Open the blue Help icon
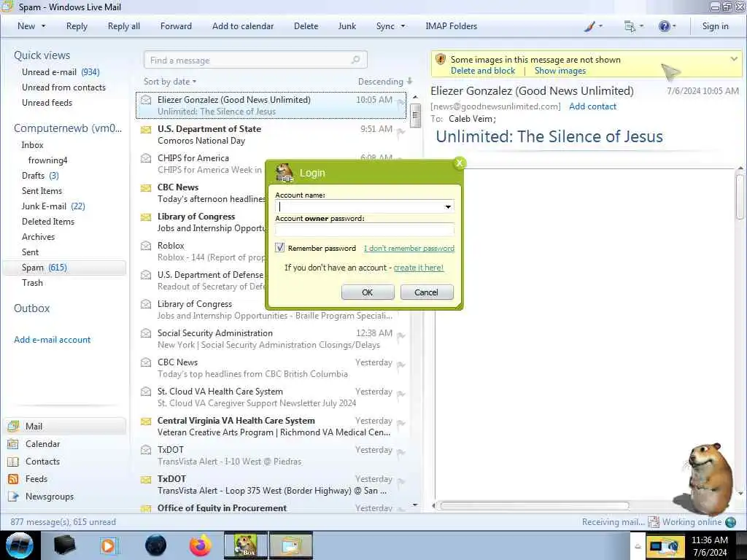Image resolution: width=747 pixels, height=560 pixels. 664,26
